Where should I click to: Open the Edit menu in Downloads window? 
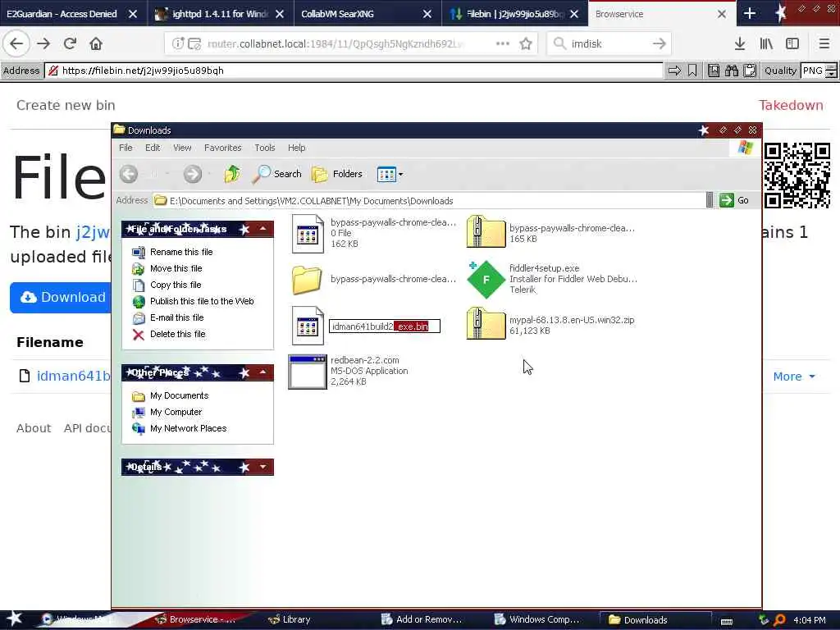tap(153, 148)
